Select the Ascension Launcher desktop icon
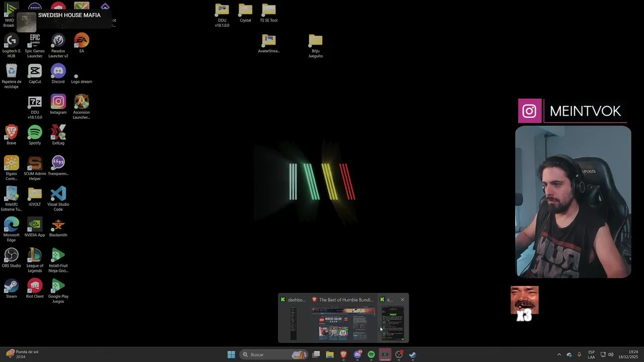Viewport: 644px width, 362px height. (82, 107)
